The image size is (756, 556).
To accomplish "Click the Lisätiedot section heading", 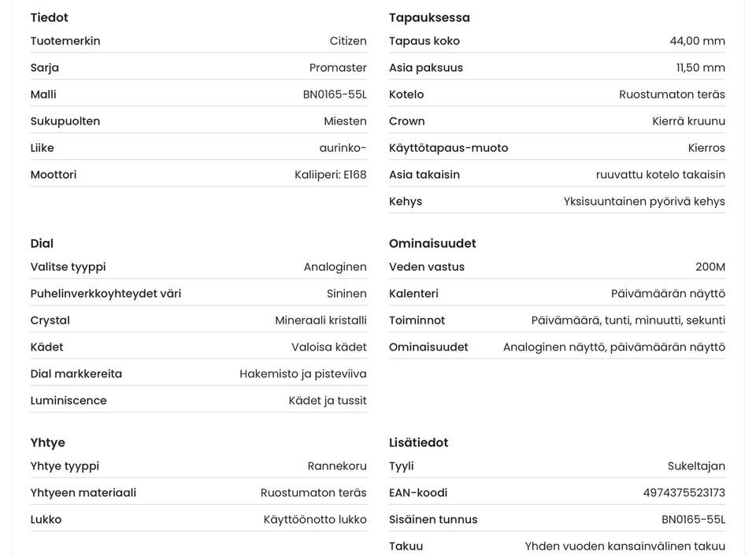I will coord(418,443).
